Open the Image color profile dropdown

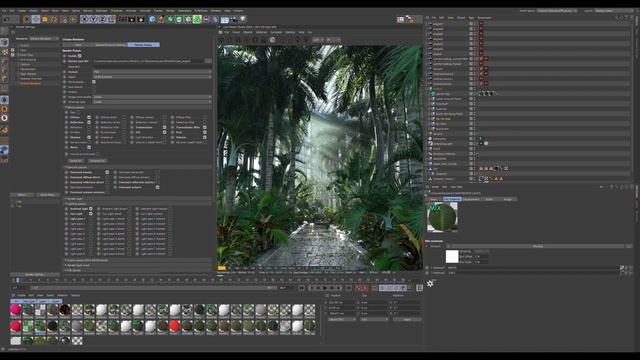152,97
